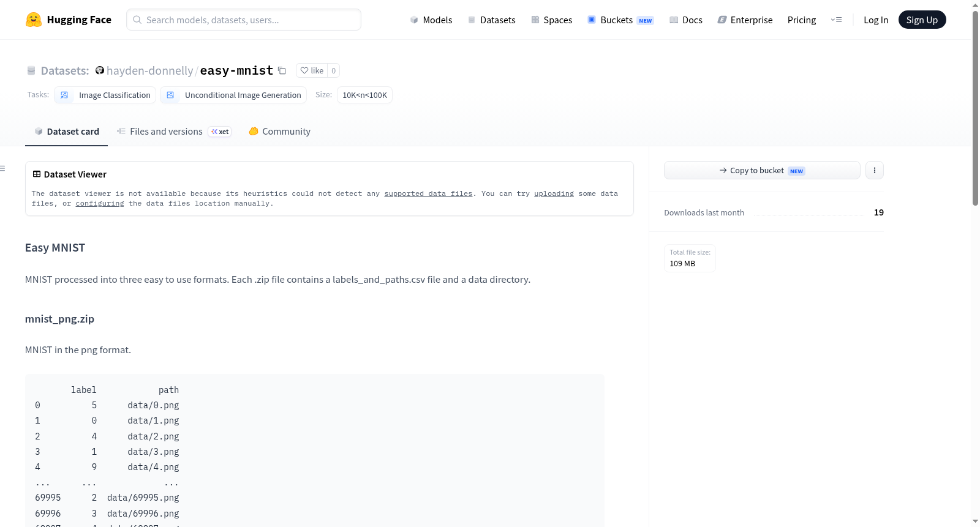Click the Downloads last month count 19
This screenshot has width=980, height=527.
click(x=878, y=212)
